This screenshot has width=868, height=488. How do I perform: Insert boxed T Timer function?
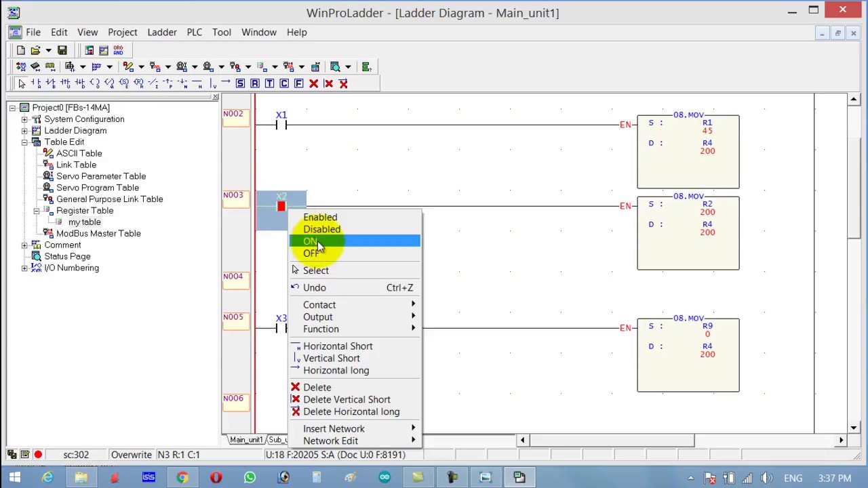click(269, 83)
